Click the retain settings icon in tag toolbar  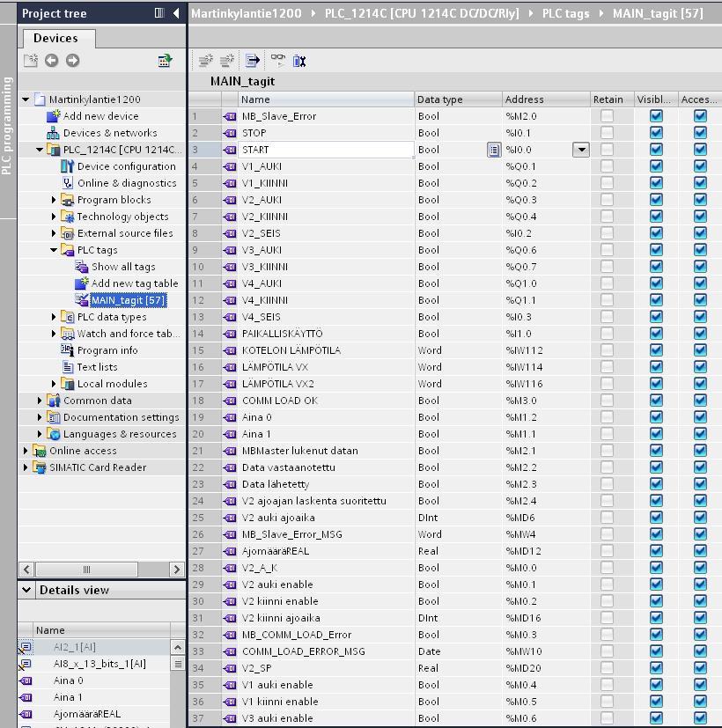(299, 61)
